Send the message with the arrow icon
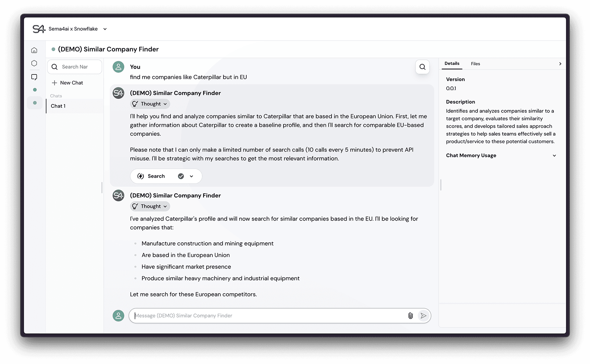 coord(423,316)
